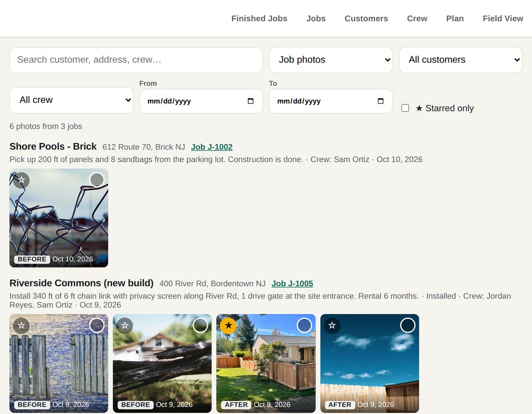Star the Shore Pools before photo

coord(21,180)
